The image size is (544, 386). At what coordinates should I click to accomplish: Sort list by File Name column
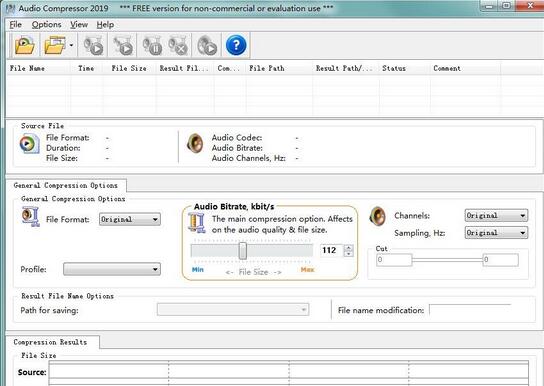[38, 68]
